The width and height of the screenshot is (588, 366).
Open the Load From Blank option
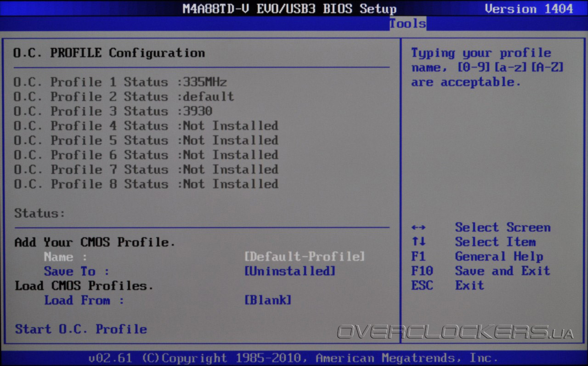point(268,300)
